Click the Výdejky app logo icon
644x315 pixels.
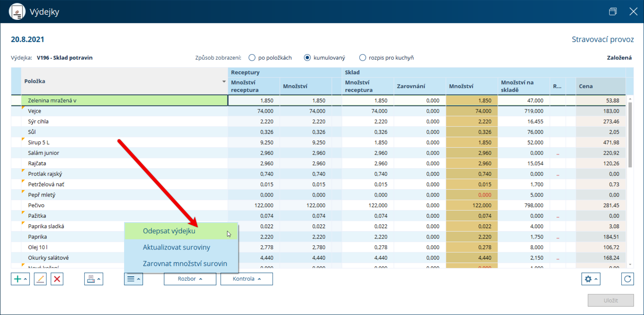(17, 12)
